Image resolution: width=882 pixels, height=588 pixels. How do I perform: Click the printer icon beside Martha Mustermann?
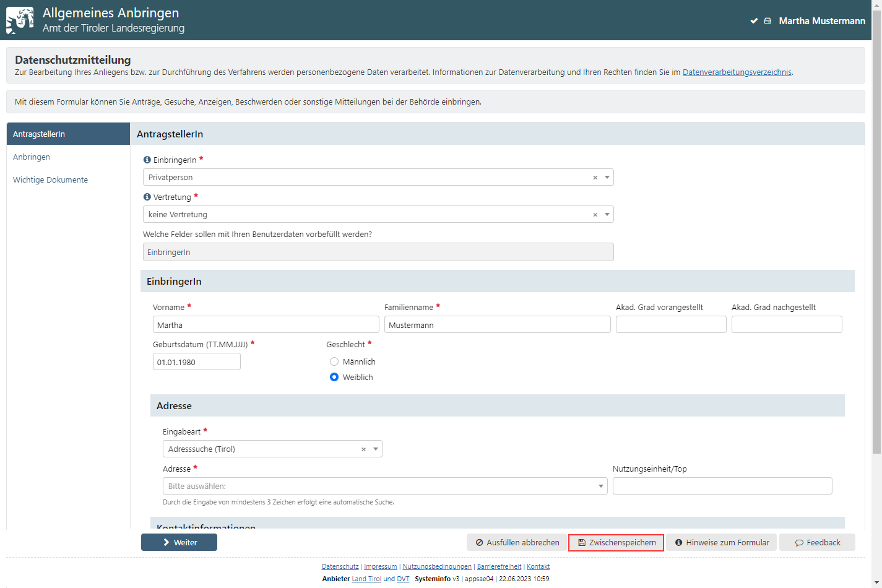(x=767, y=21)
